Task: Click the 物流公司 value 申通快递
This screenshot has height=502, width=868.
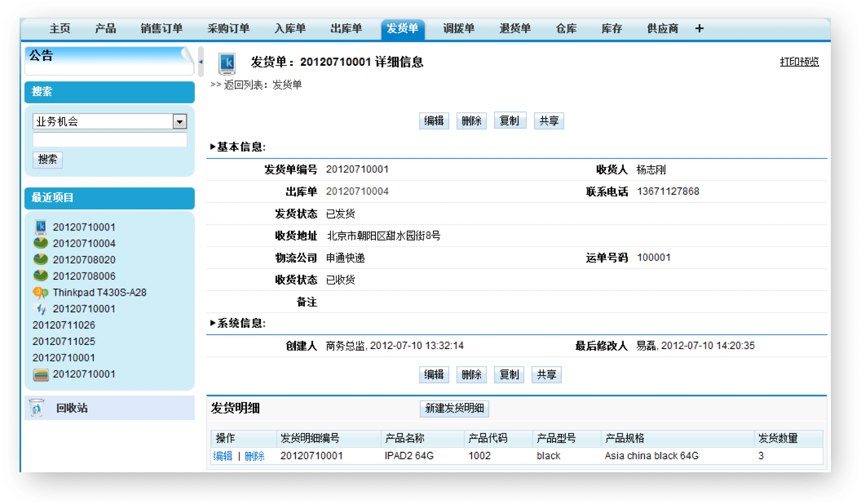Action: pyautogui.click(x=345, y=258)
